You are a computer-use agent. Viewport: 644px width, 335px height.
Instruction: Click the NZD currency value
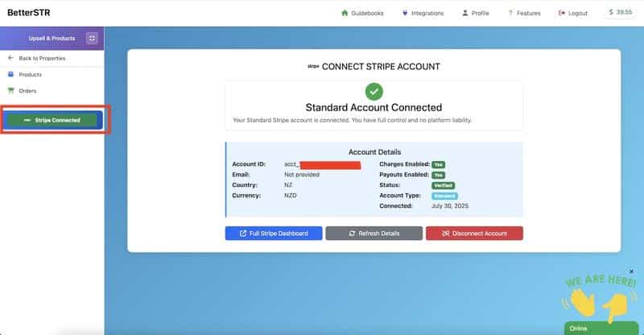tap(291, 196)
